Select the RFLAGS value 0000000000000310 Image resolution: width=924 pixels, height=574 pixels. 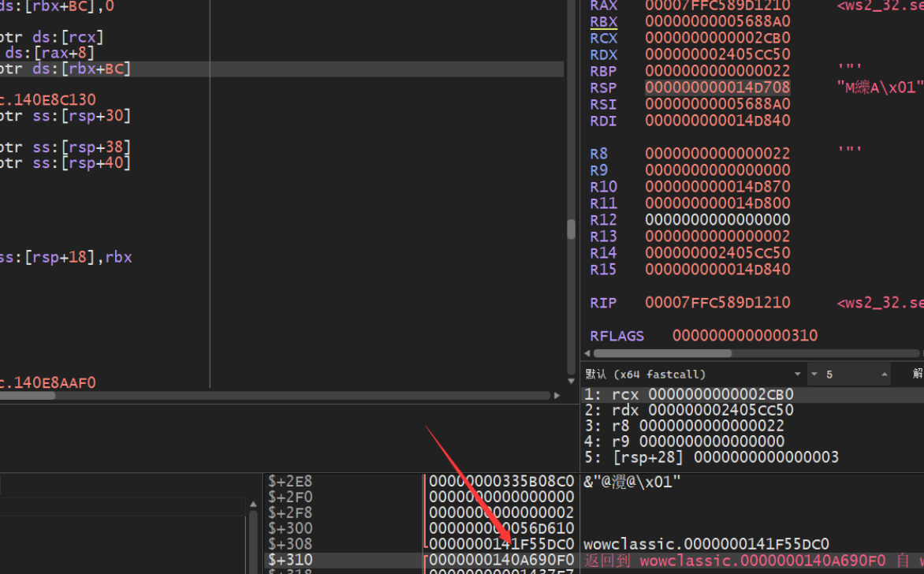(745, 336)
